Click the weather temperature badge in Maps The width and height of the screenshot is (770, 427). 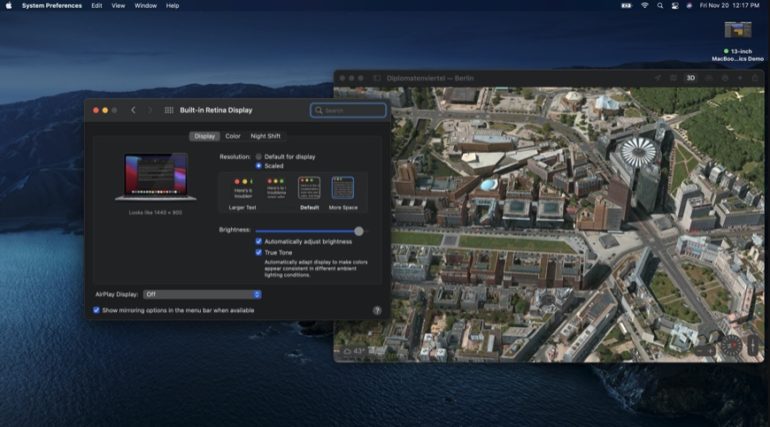click(x=354, y=351)
